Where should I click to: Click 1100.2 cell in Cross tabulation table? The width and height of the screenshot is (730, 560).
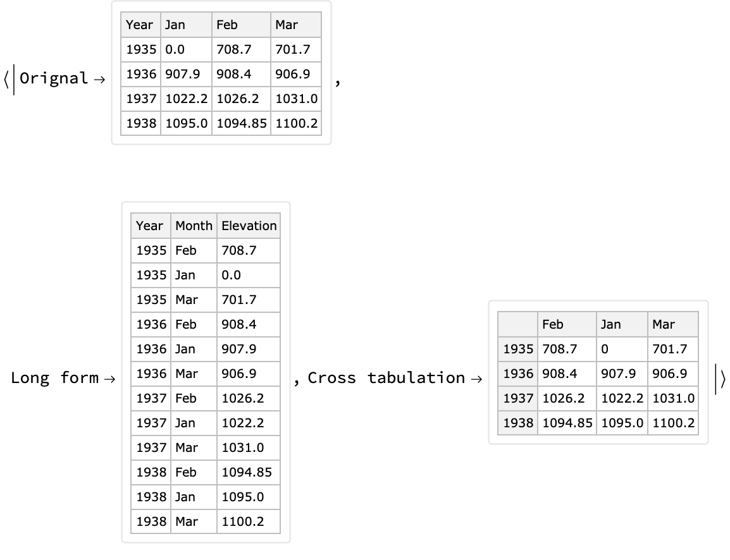673,423
